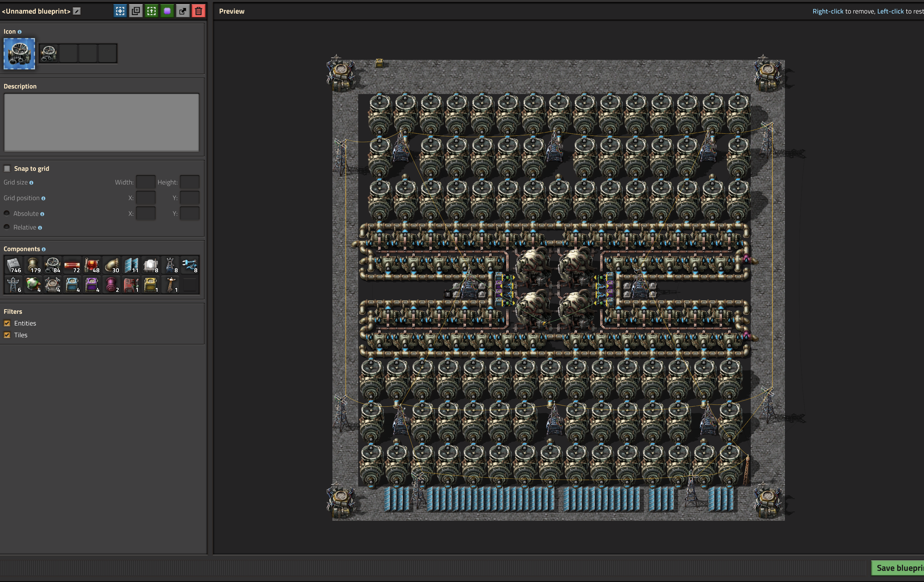Click the purple chip icon button
Image resolution: width=924 pixels, height=582 pixels.
[167, 11]
